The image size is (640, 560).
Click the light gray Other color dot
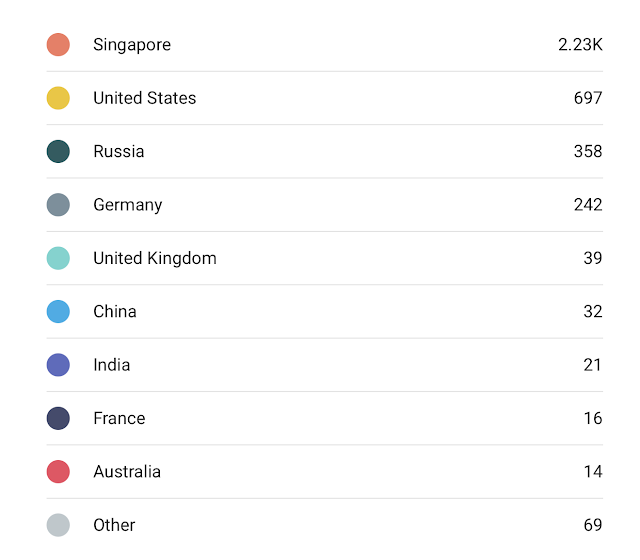pyautogui.click(x=58, y=525)
